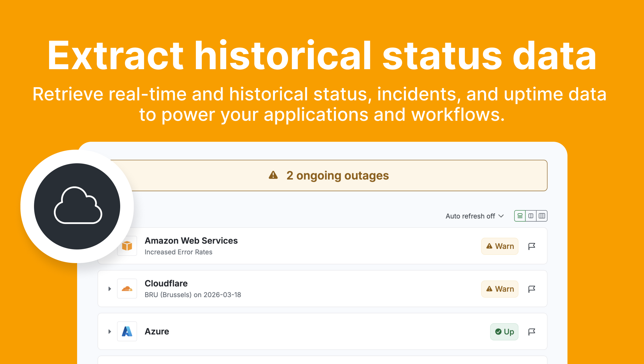Viewport: 644px width, 364px height.
Task: Click the 2 ongoing outages banner
Action: coord(337,175)
